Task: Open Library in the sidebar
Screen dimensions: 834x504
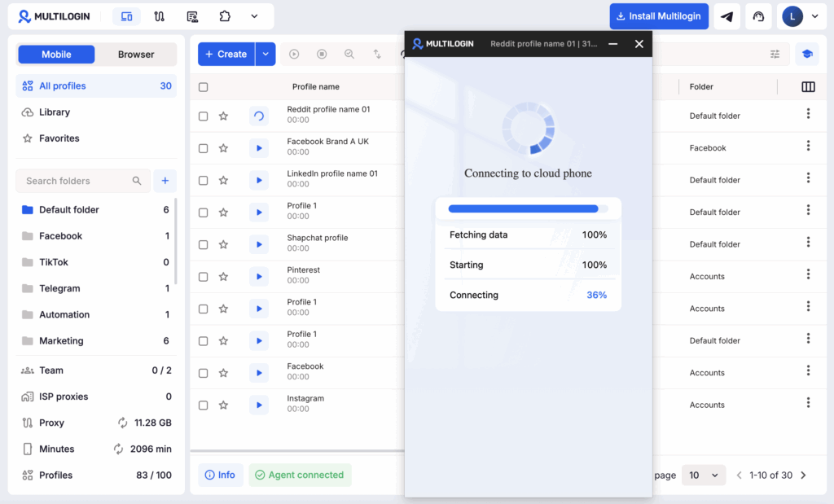Action: (x=96, y=112)
